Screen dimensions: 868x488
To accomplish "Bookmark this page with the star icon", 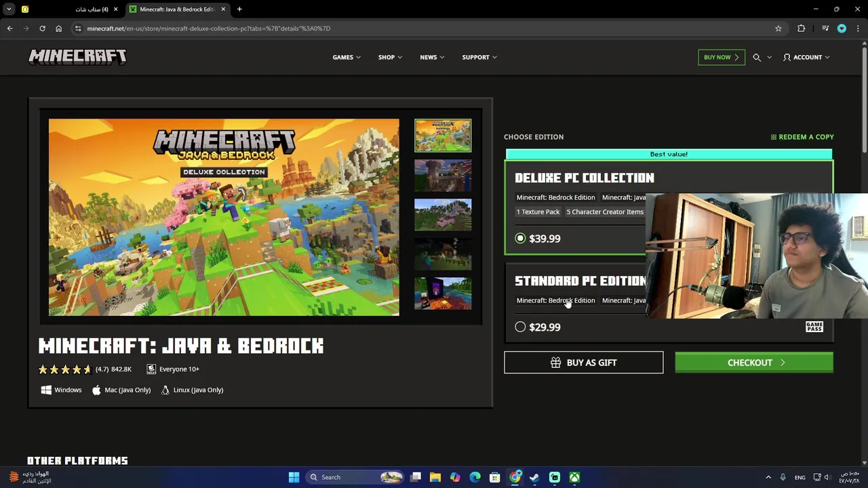I will pyautogui.click(x=778, y=28).
